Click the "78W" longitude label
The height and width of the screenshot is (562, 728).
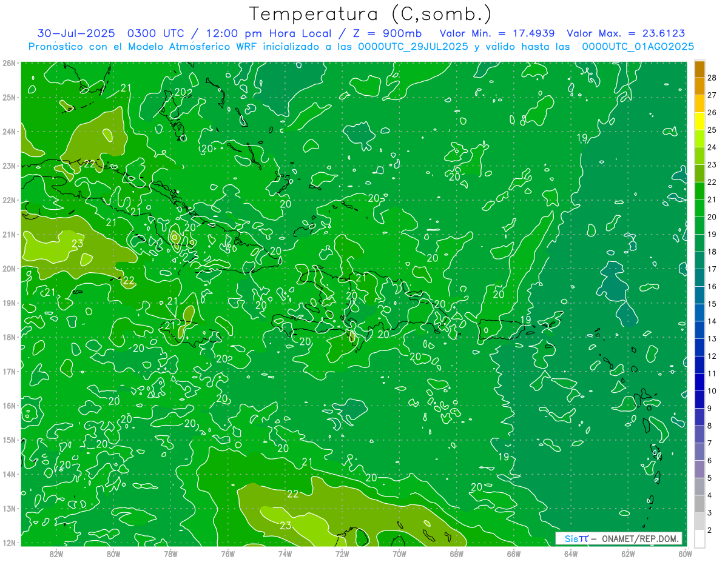point(170,554)
